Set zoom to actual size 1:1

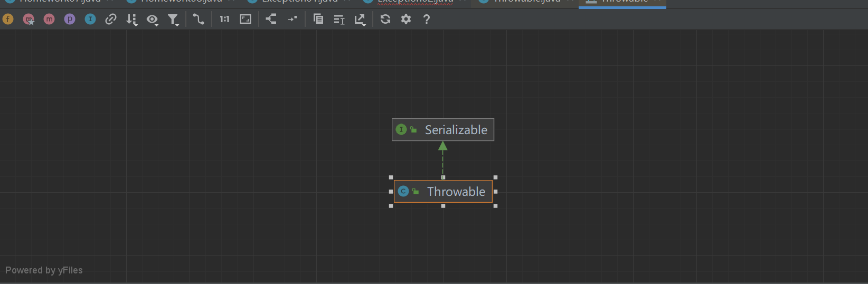[224, 20]
